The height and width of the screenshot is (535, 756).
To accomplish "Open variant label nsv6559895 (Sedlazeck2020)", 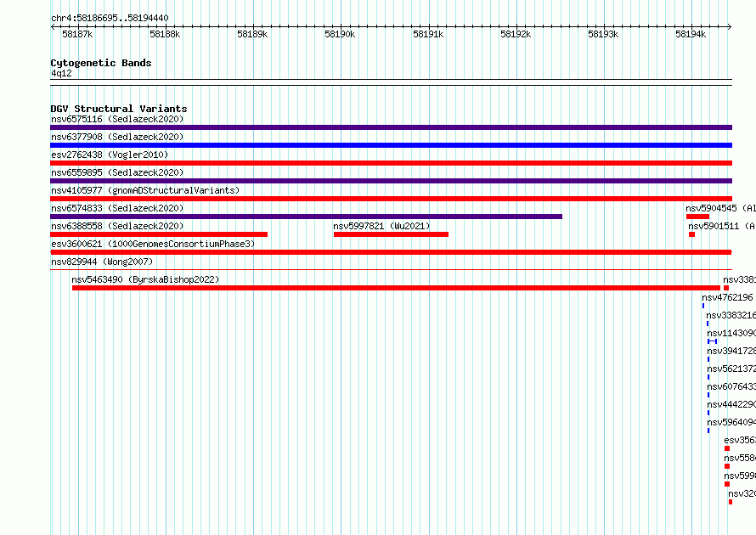I will tap(117, 172).
